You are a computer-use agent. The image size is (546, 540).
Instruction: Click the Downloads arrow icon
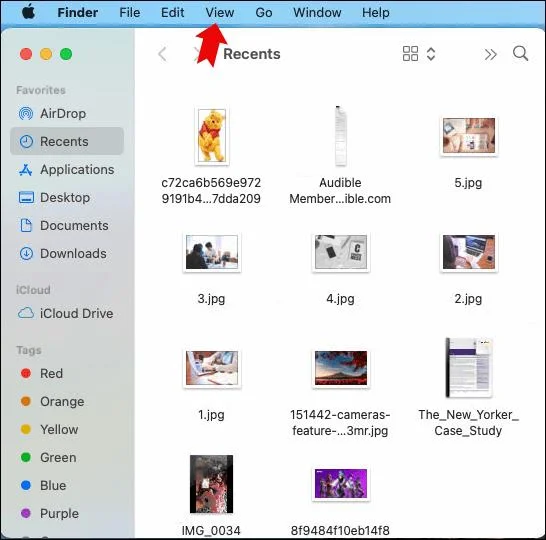coord(26,253)
